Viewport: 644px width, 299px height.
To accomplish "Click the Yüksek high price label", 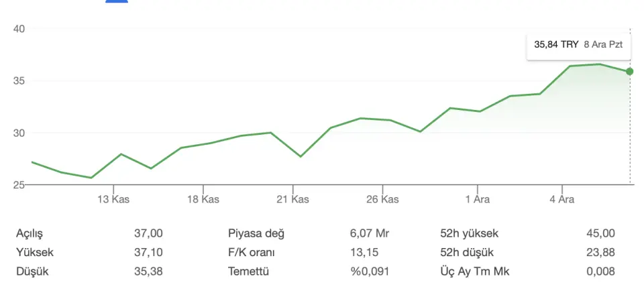I will pos(35,253).
